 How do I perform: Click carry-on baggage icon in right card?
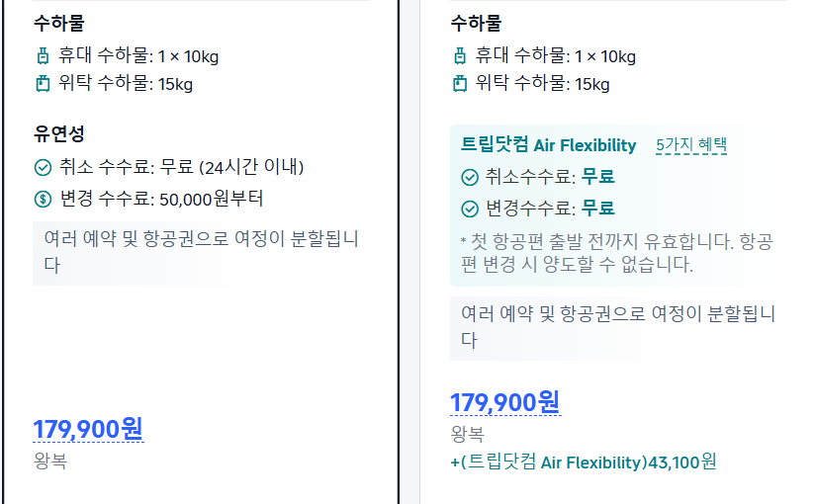460,55
